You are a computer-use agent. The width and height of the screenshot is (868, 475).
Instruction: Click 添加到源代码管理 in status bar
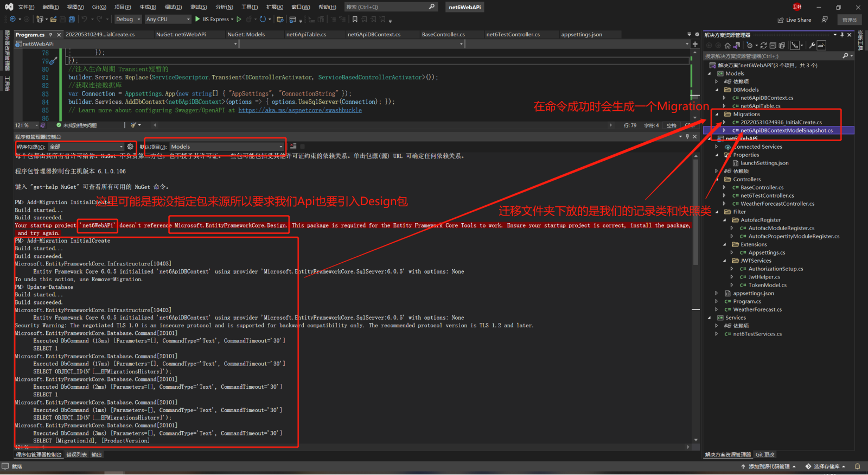769,466
